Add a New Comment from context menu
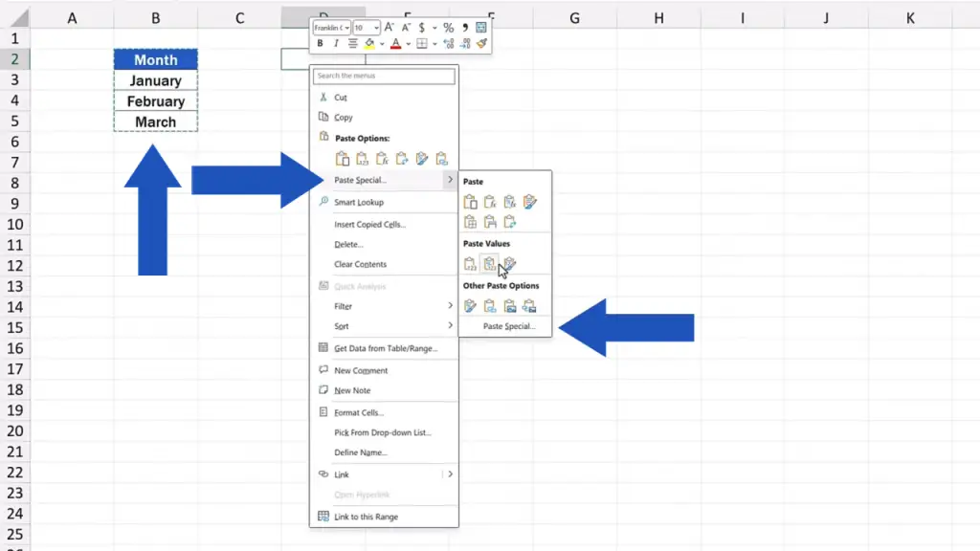Screen dimensions: 980x551 (384, 370)
